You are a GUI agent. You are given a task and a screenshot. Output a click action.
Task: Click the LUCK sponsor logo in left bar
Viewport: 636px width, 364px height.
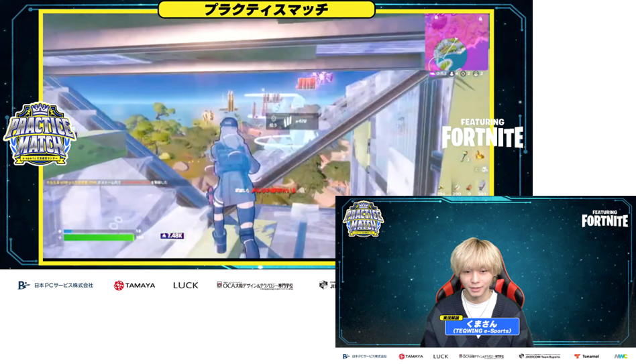[186, 286]
